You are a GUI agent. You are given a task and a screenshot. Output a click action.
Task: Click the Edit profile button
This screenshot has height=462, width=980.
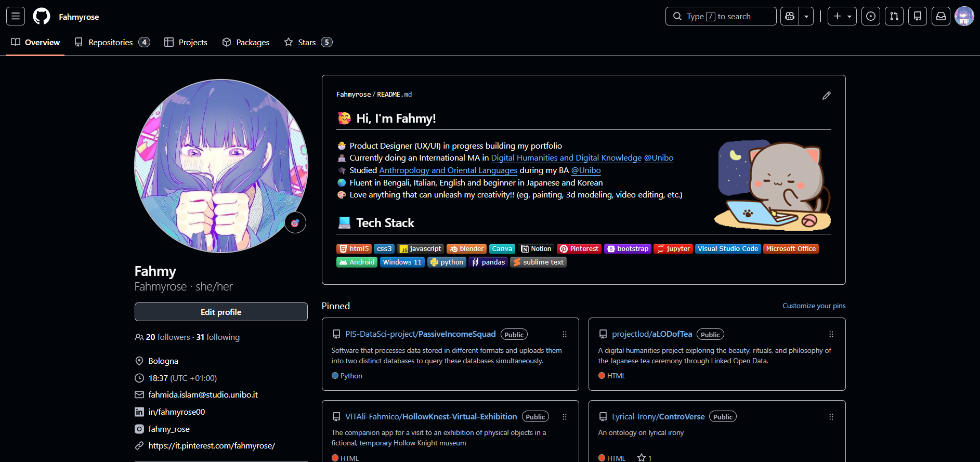[x=221, y=312]
